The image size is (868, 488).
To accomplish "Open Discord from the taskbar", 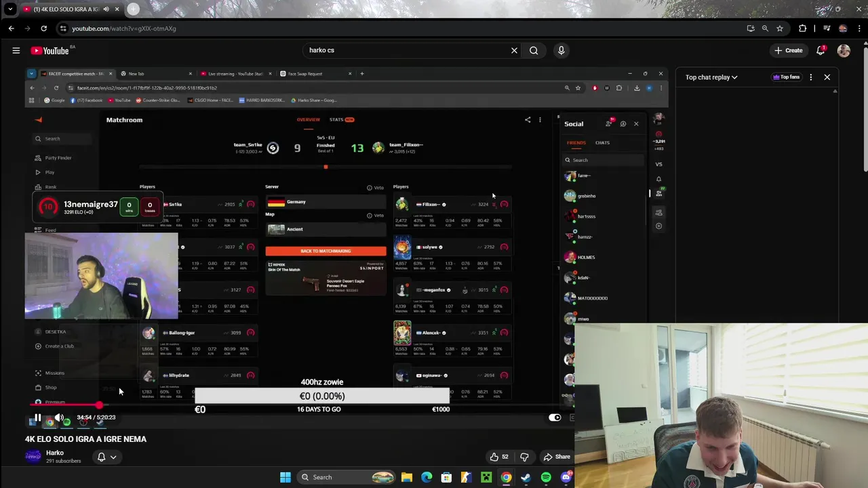I will (566, 477).
